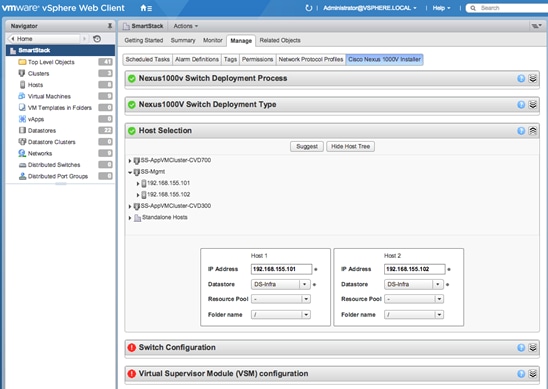This screenshot has width=548, height=389.
Task: Click the Networks icon in Navigator
Action: (x=22, y=153)
